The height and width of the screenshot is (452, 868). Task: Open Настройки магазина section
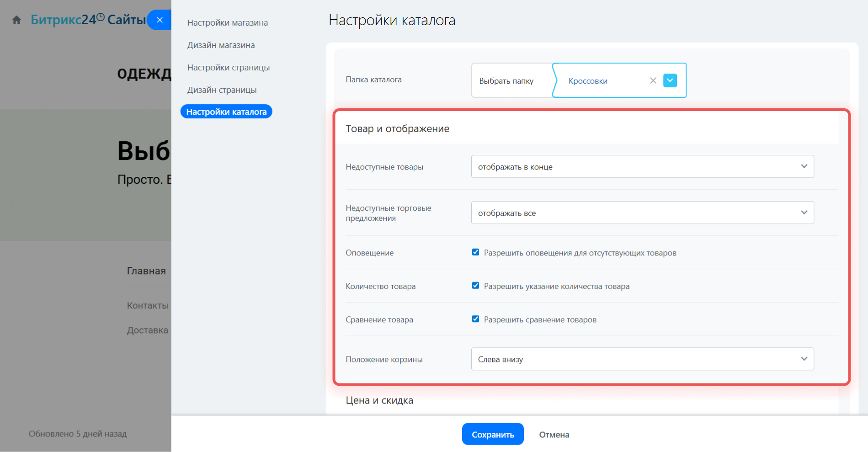[x=227, y=23]
